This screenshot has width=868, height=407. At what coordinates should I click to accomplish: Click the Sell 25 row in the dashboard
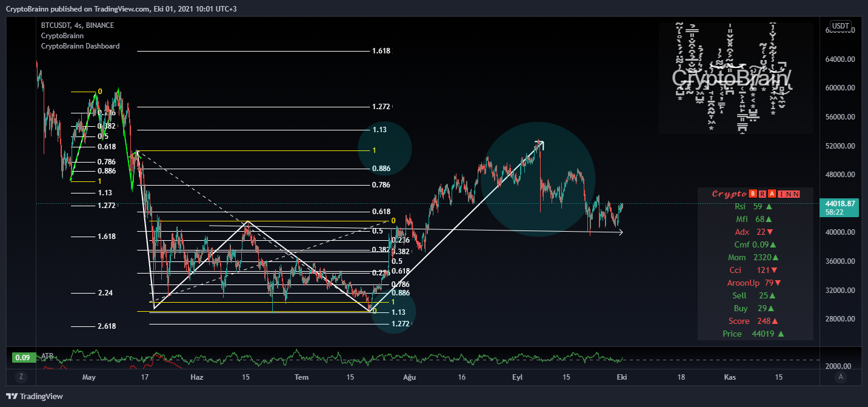click(755, 295)
